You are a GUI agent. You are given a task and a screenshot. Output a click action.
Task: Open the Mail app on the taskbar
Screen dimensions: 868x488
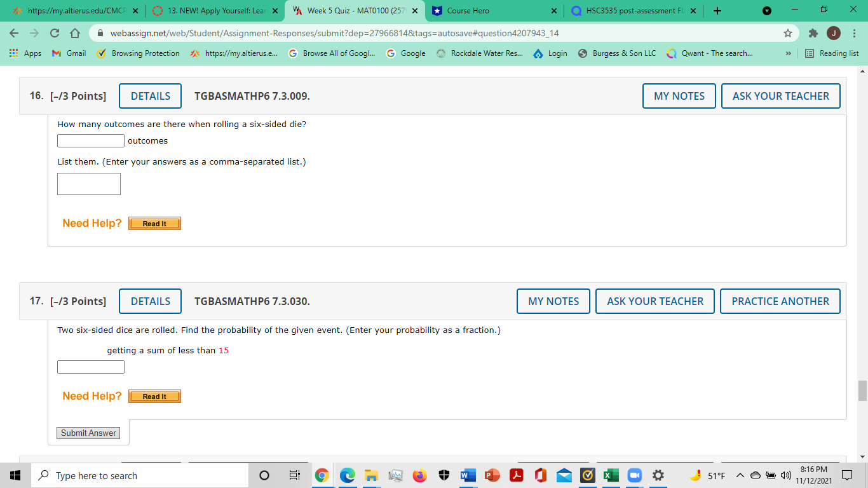point(564,475)
